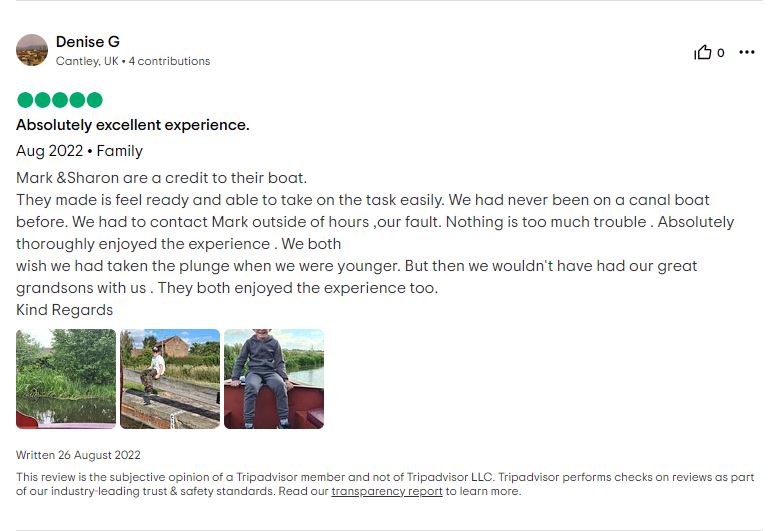Click the fifth green rating bubble
Screen dimensions: 779x531
point(94,100)
